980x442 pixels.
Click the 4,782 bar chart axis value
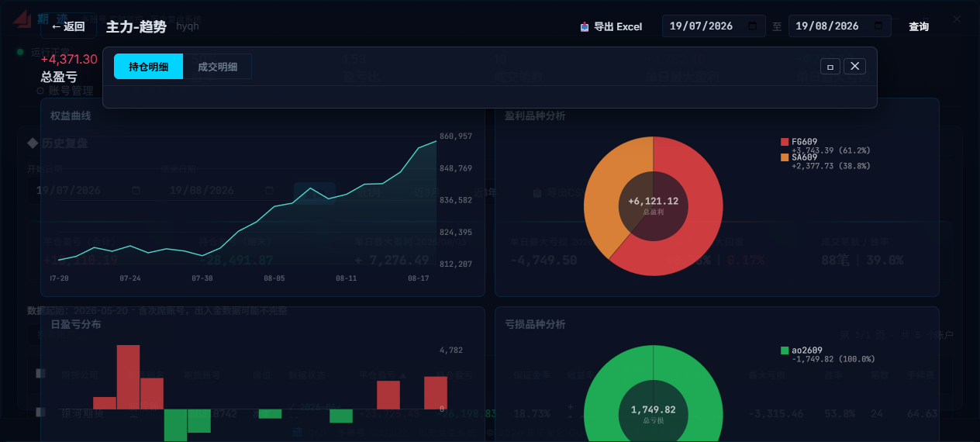pyautogui.click(x=451, y=350)
